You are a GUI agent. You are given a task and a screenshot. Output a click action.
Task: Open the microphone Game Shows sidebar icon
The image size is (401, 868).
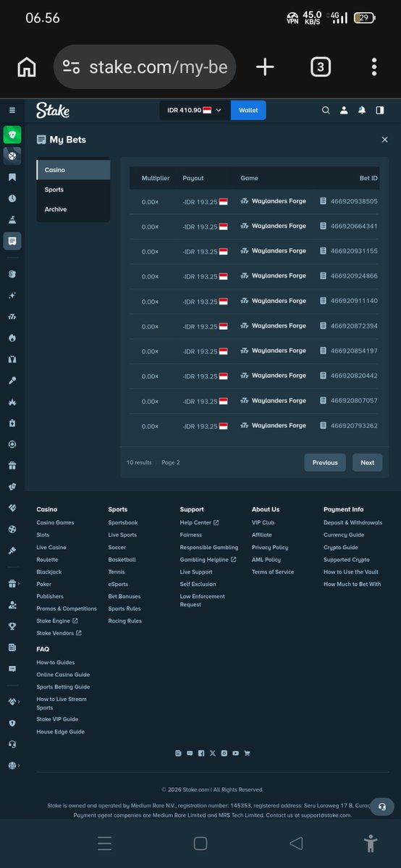coord(12,380)
